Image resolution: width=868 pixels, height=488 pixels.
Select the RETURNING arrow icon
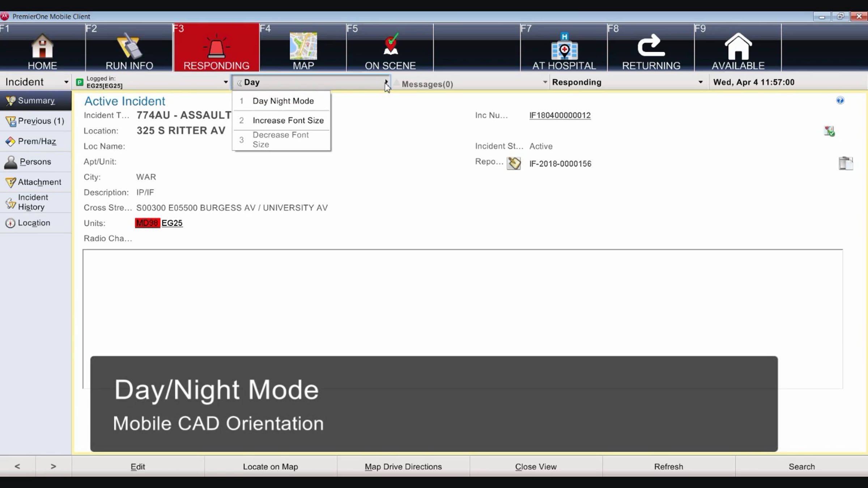click(x=651, y=46)
